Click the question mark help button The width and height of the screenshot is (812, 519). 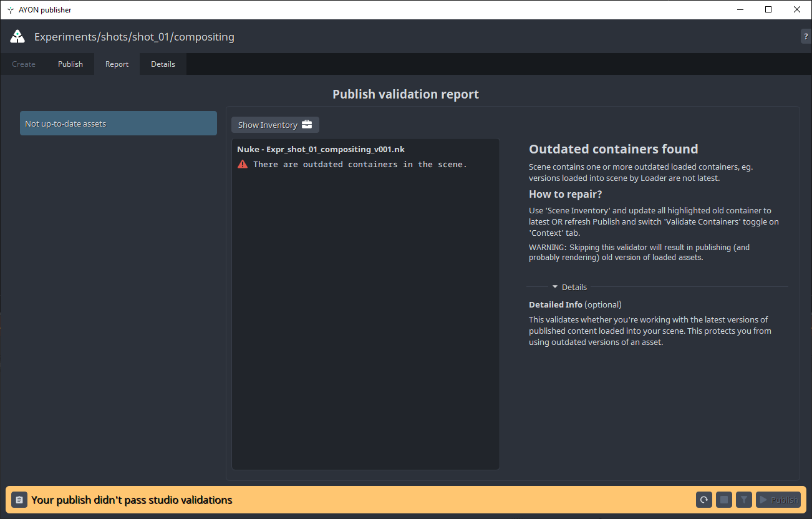tap(806, 37)
